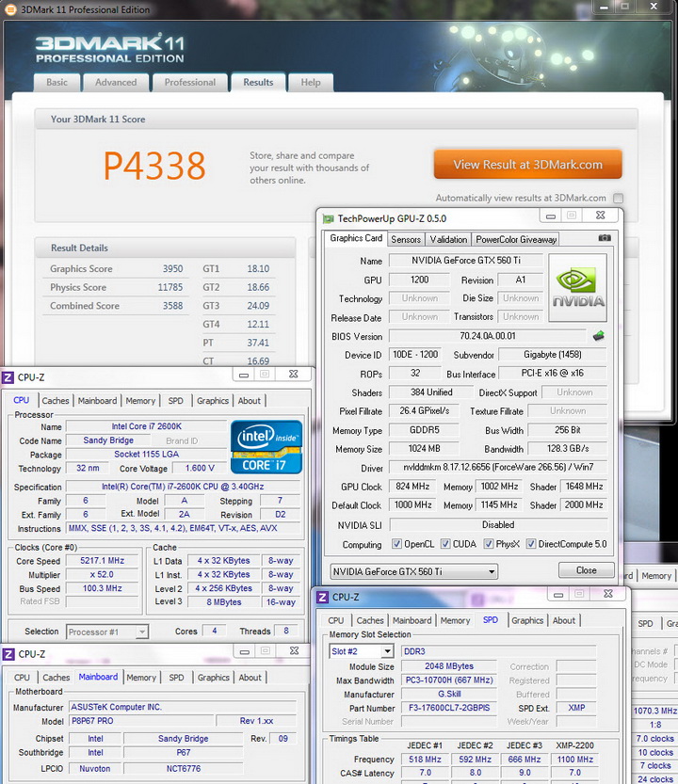Click the CPU-Z icon in the SPD window
This screenshot has height=784, width=678.
pyautogui.click(x=323, y=597)
